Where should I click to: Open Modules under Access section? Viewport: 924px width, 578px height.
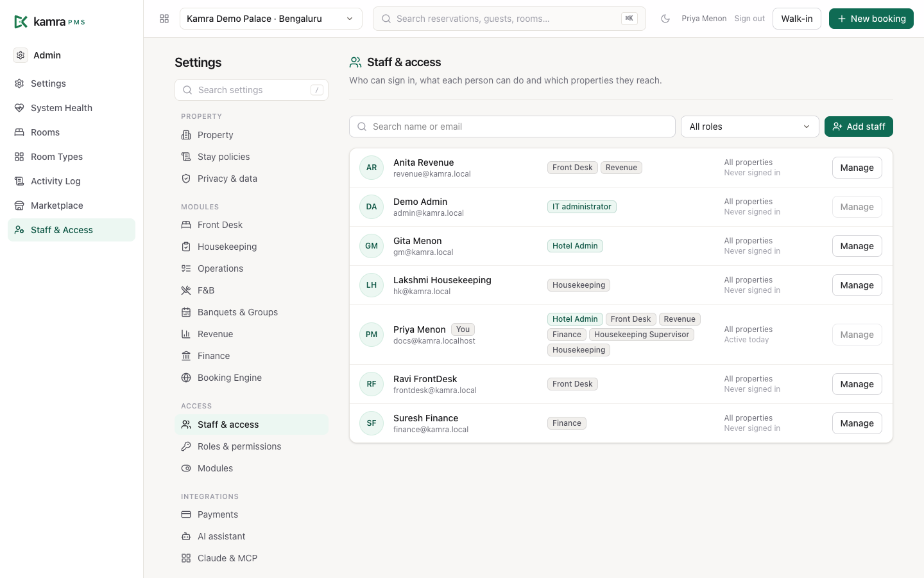252,468
